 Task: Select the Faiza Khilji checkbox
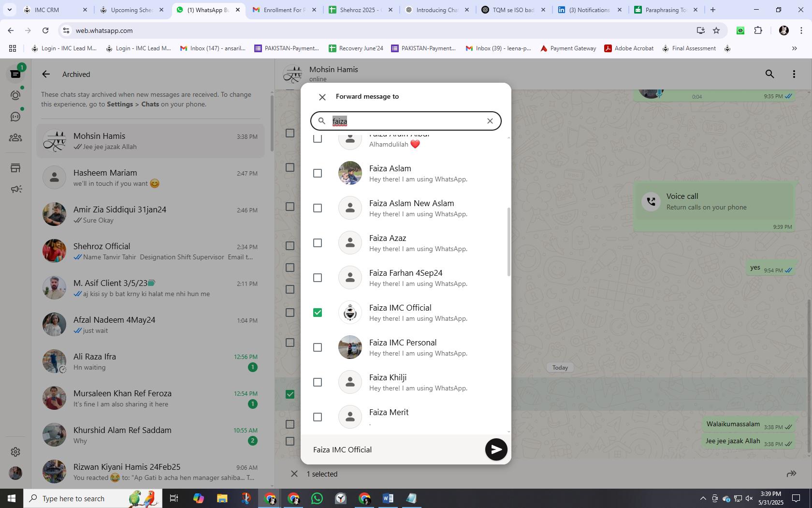[318, 382]
